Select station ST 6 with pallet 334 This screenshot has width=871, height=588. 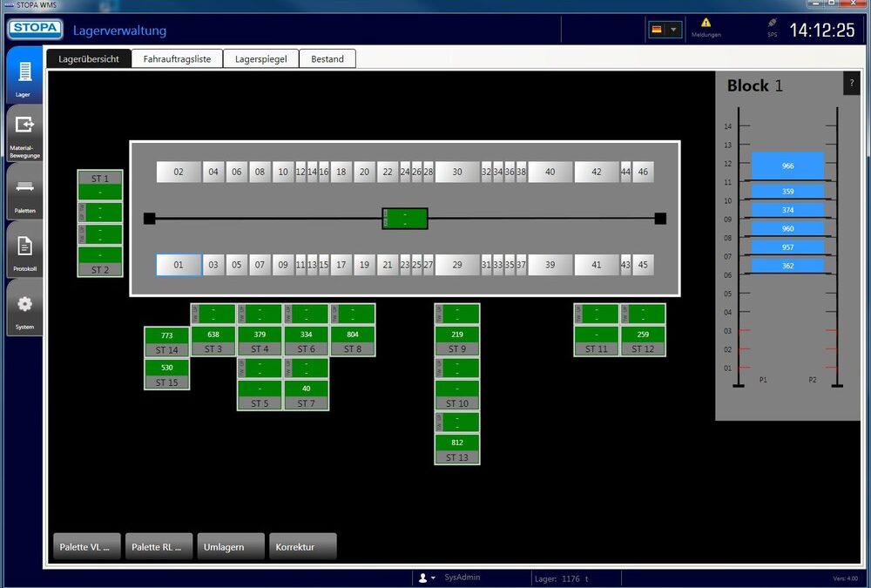[306, 341]
